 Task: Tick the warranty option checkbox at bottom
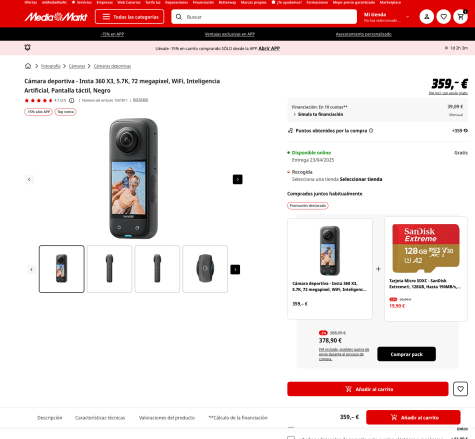291,437
